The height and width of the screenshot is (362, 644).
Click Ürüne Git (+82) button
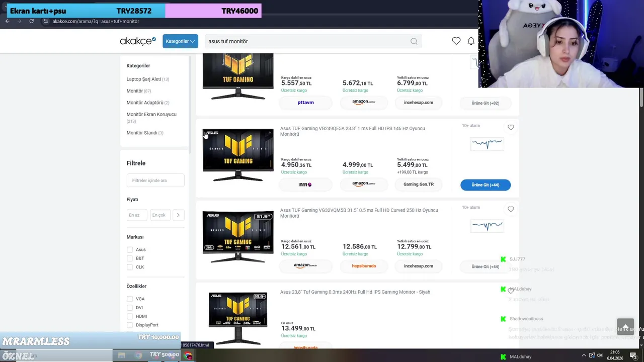(486, 103)
